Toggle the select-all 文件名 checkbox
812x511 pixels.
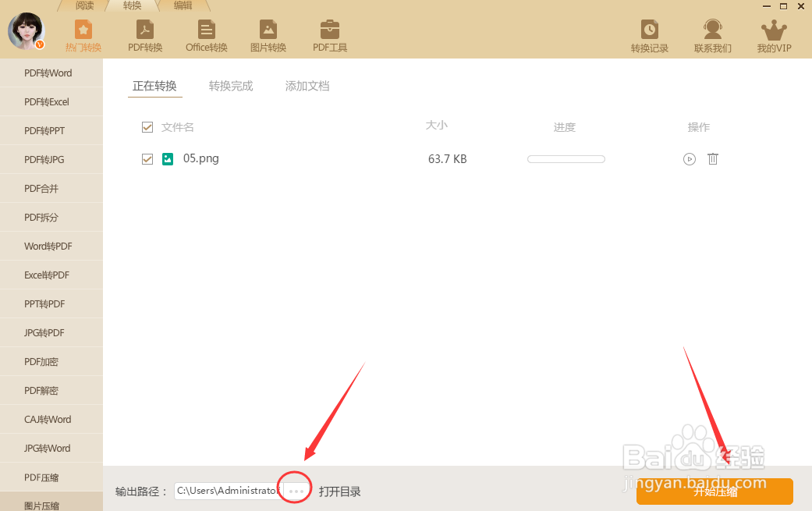pyautogui.click(x=147, y=126)
